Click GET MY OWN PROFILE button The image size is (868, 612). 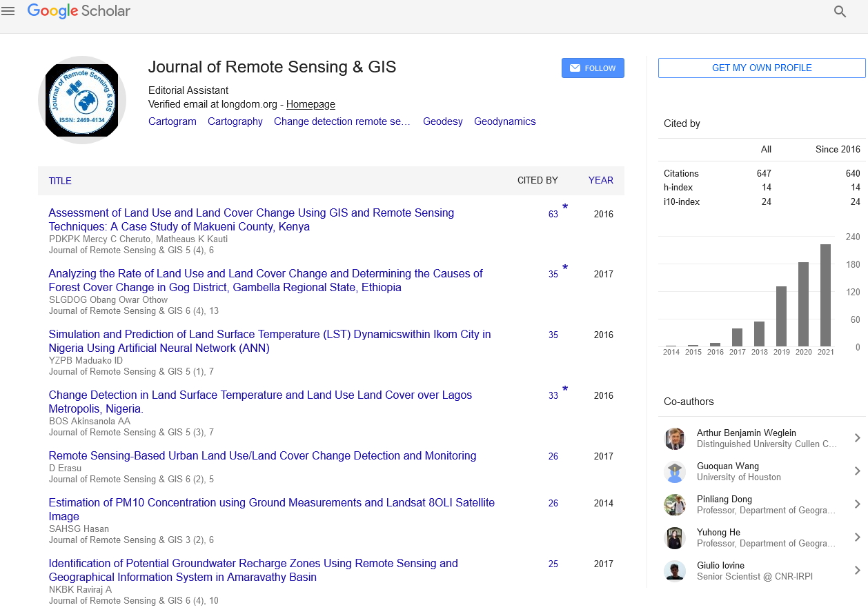tap(762, 68)
